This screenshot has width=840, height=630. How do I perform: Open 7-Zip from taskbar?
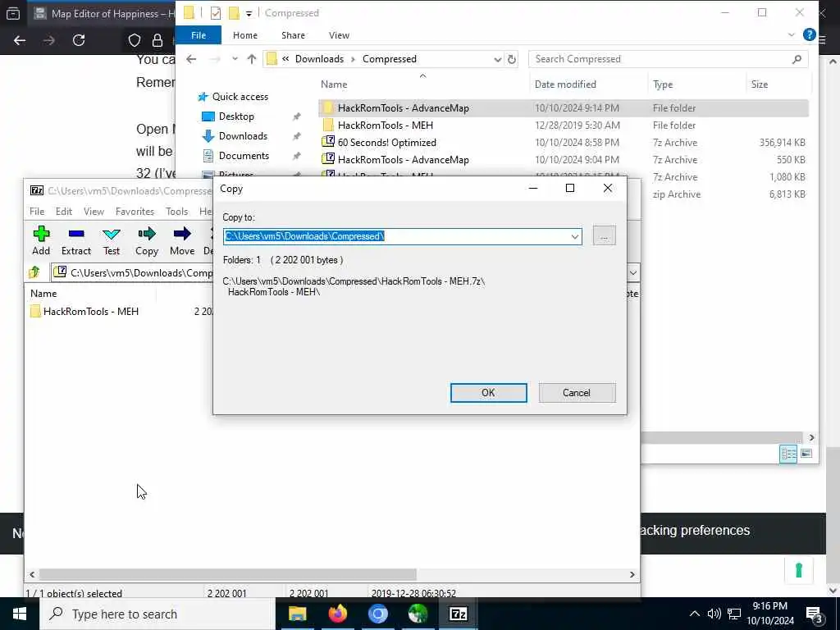[458, 614]
